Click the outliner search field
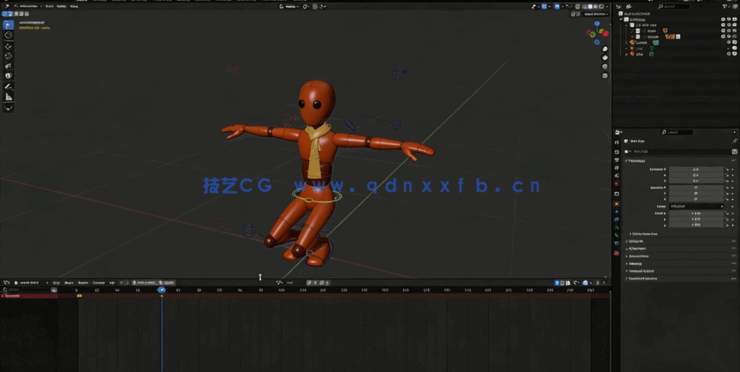This screenshot has height=372, width=740. [675, 7]
